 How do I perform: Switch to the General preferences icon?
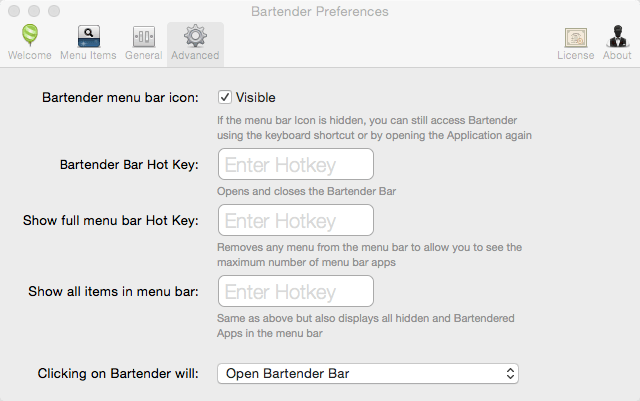(144, 37)
